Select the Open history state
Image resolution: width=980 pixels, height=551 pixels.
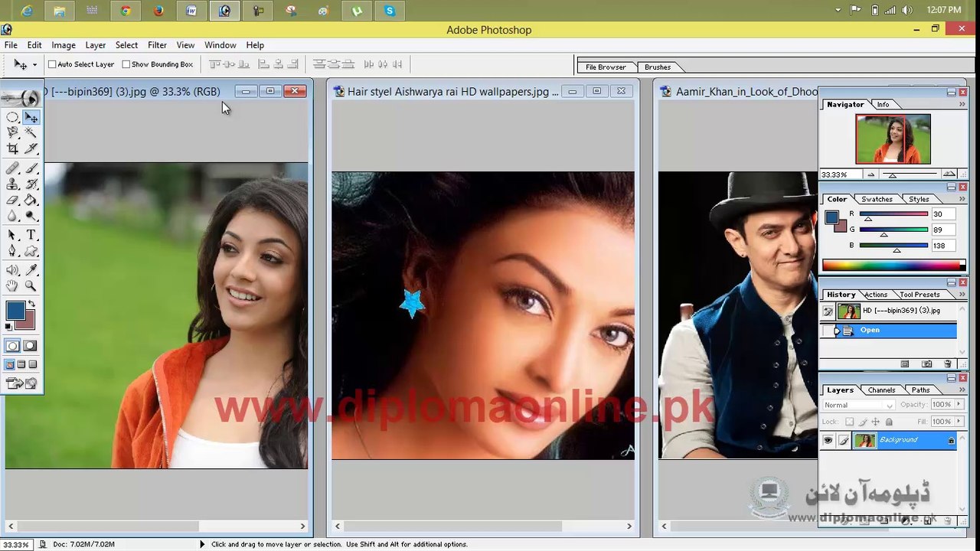point(888,331)
